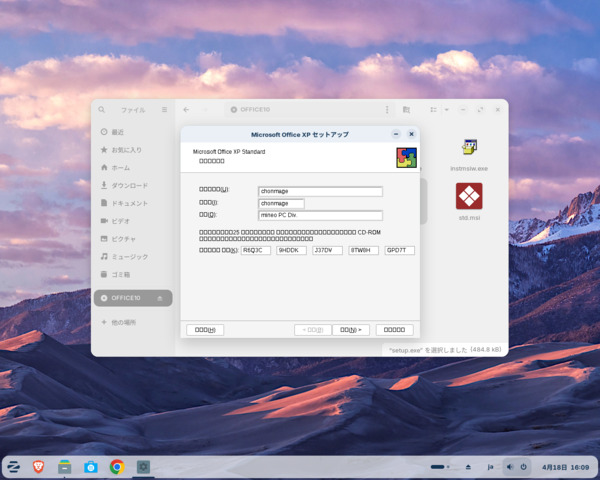Open Downloads (ダウンロード) folder in sidebar
The height and width of the screenshot is (480, 600).
(133, 186)
